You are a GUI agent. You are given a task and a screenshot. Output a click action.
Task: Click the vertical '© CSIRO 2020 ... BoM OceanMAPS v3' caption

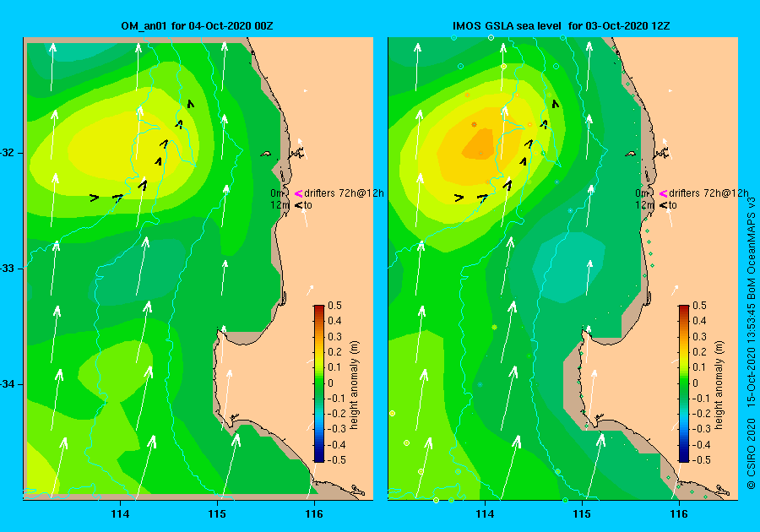coord(752,343)
